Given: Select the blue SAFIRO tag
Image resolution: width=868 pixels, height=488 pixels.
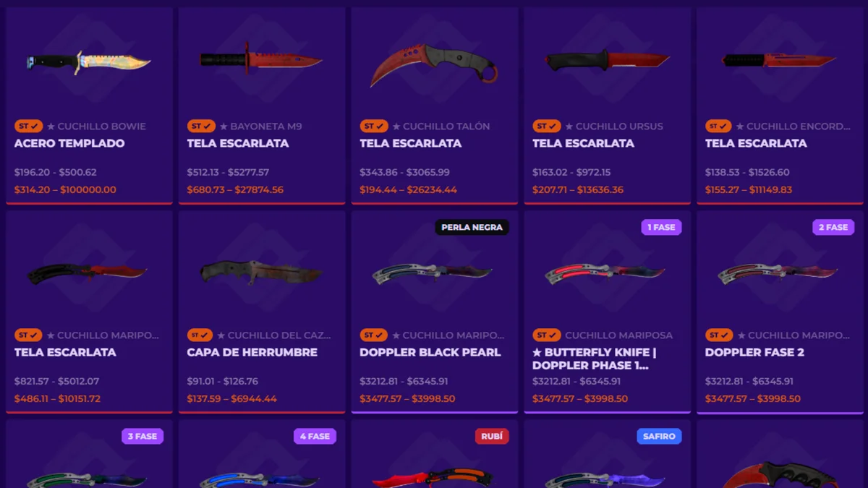Looking at the screenshot, I should coord(659,436).
